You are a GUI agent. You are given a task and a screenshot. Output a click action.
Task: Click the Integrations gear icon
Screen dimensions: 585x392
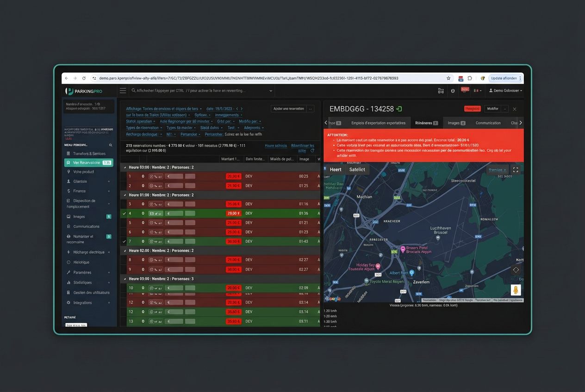coord(69,303)
